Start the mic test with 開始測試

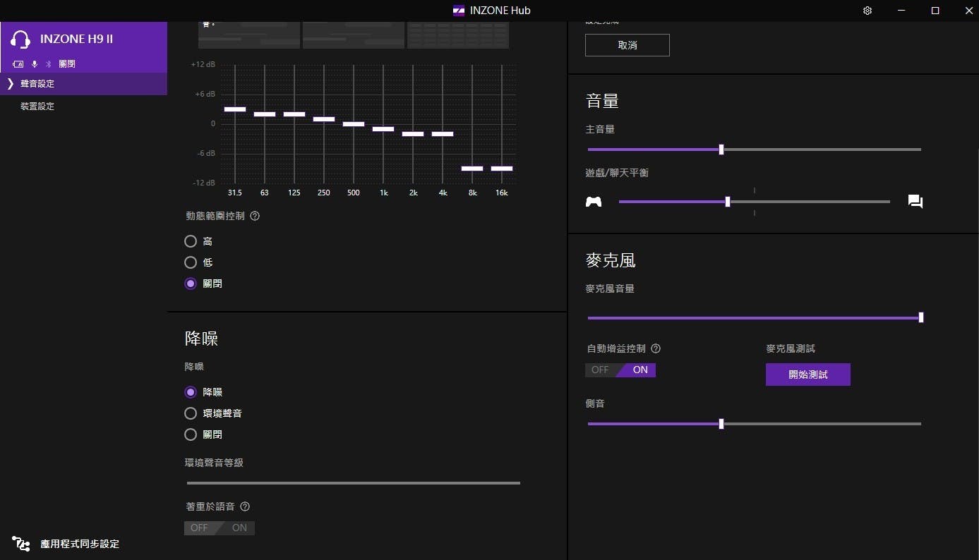(x=807, y=375)
